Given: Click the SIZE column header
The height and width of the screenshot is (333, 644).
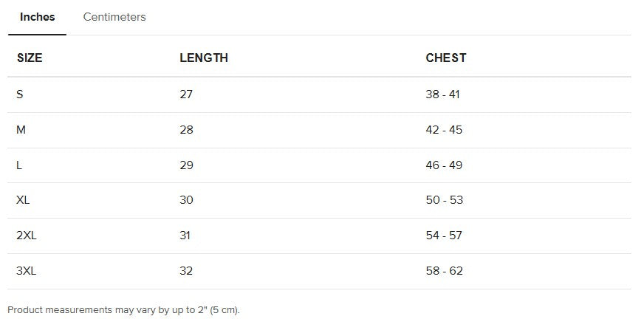Looking at the screenshot, I should [30, 58].
